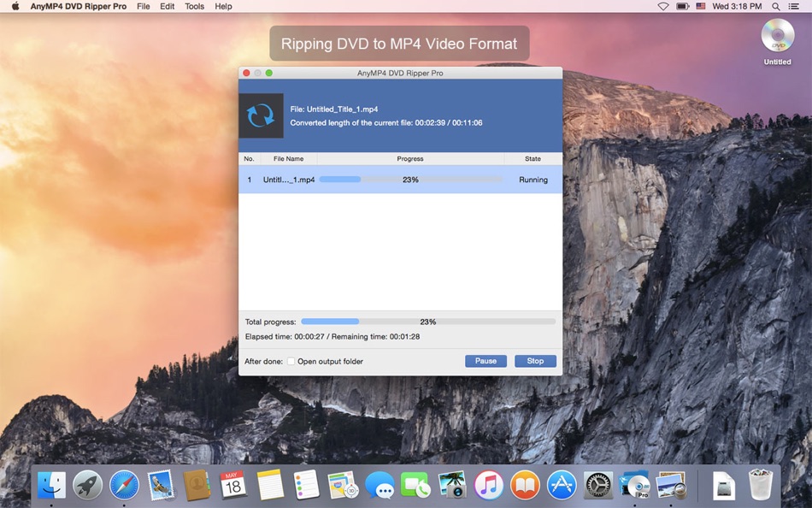Stop the current conversion
812x508 pixels.
click(535, 361)
